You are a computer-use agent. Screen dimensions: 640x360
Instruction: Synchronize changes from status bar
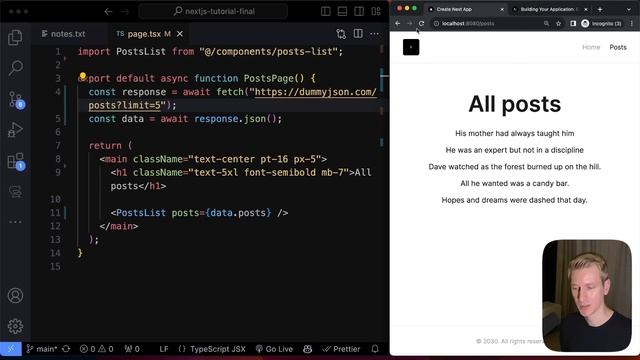point(66,349)
